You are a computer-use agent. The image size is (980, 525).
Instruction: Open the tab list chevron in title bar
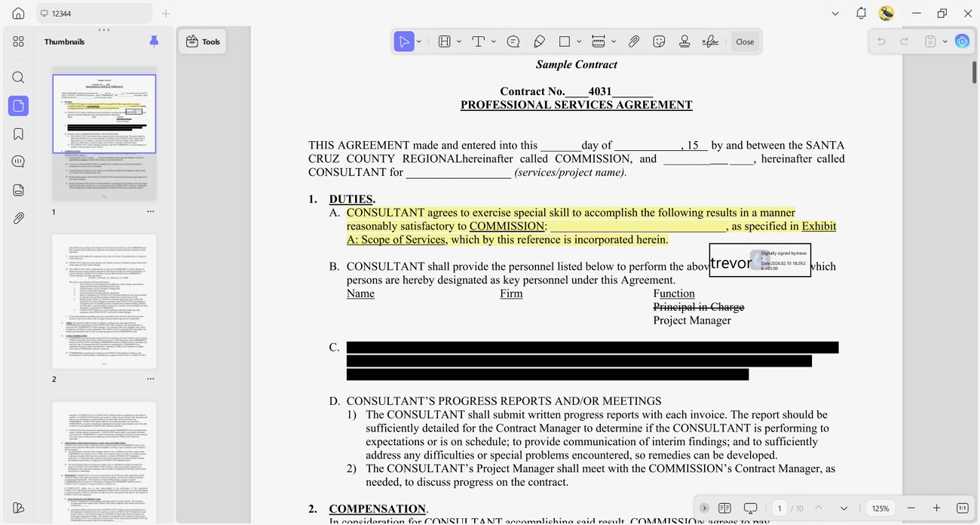[835, 14]
